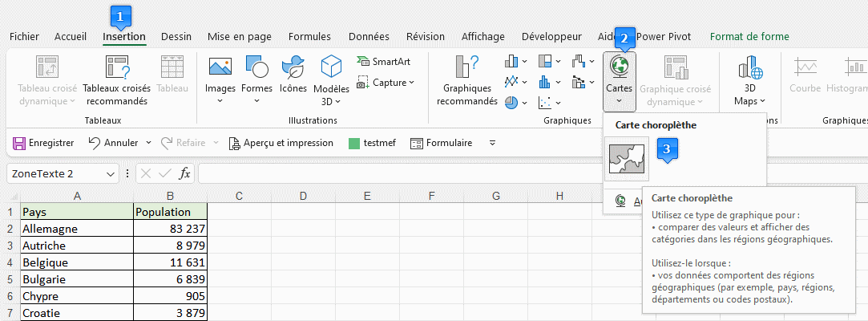
Task: Open Modèles 3D menu
Action: coord(331,81)
